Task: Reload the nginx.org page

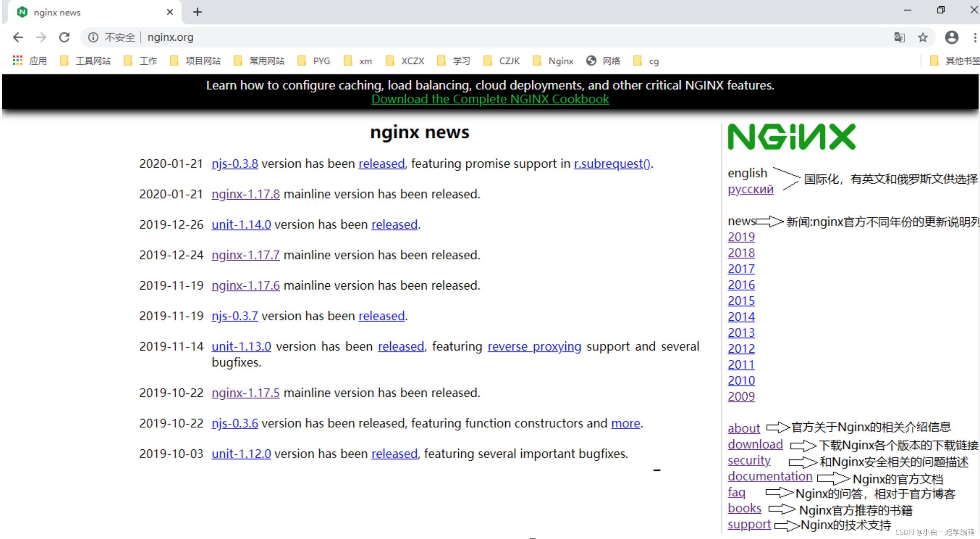Action: 64,37
